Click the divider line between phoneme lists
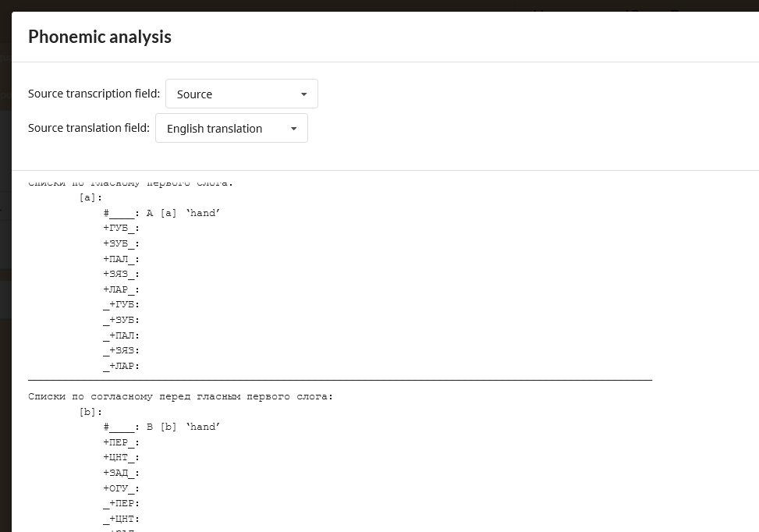 340,380
